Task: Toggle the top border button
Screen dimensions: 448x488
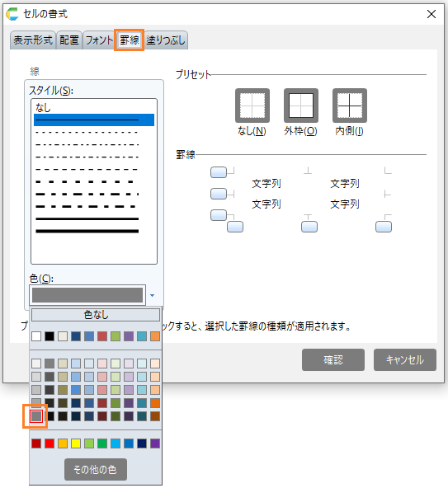Action: 219,172
